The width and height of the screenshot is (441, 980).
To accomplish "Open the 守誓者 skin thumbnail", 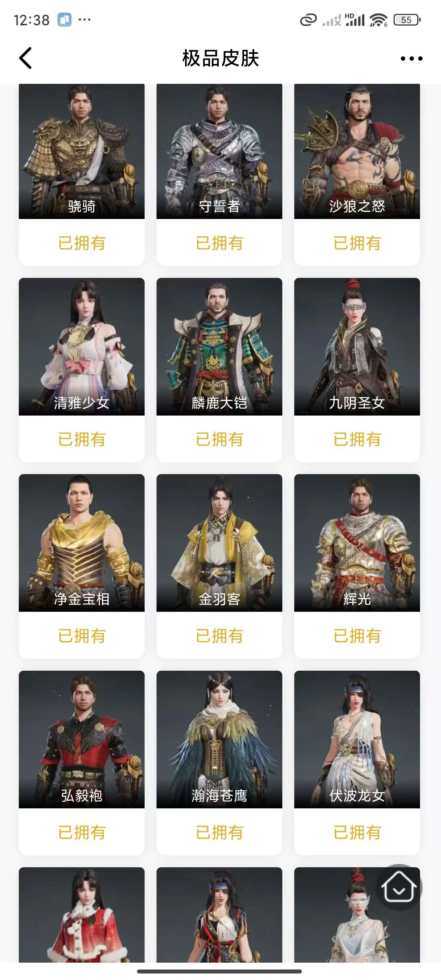I will (219, 151).
